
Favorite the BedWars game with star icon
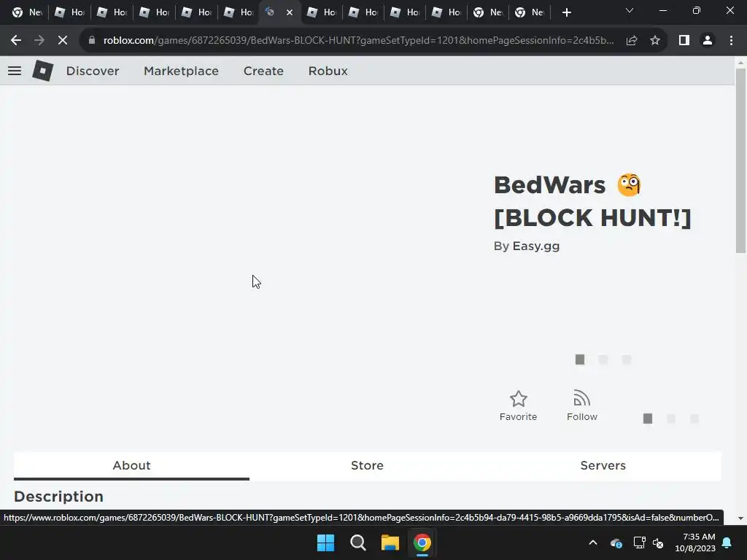[x=518, y=405]
